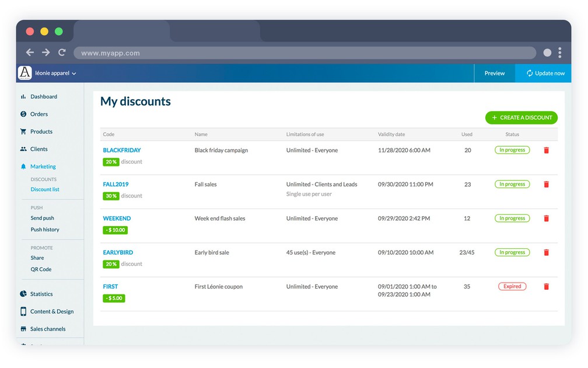Click the Sales channels store icon
This screenshot has height=368, width=588.
23,328
